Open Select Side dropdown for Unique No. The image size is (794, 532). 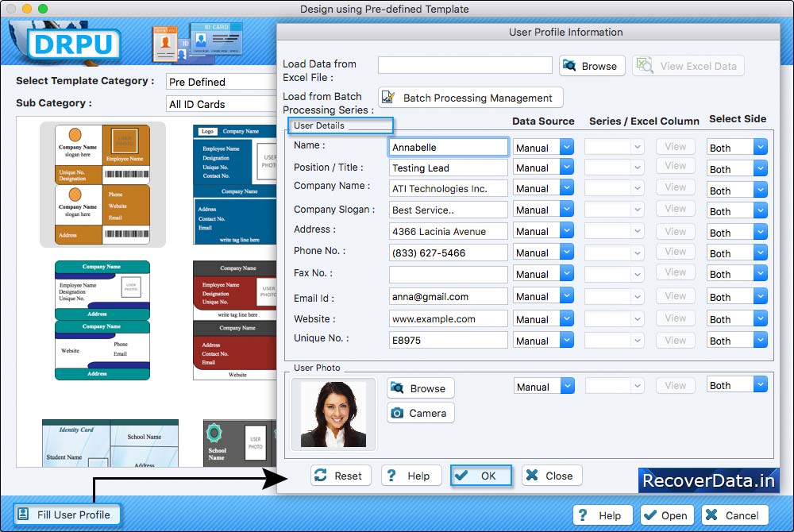[x=737, y=341]
